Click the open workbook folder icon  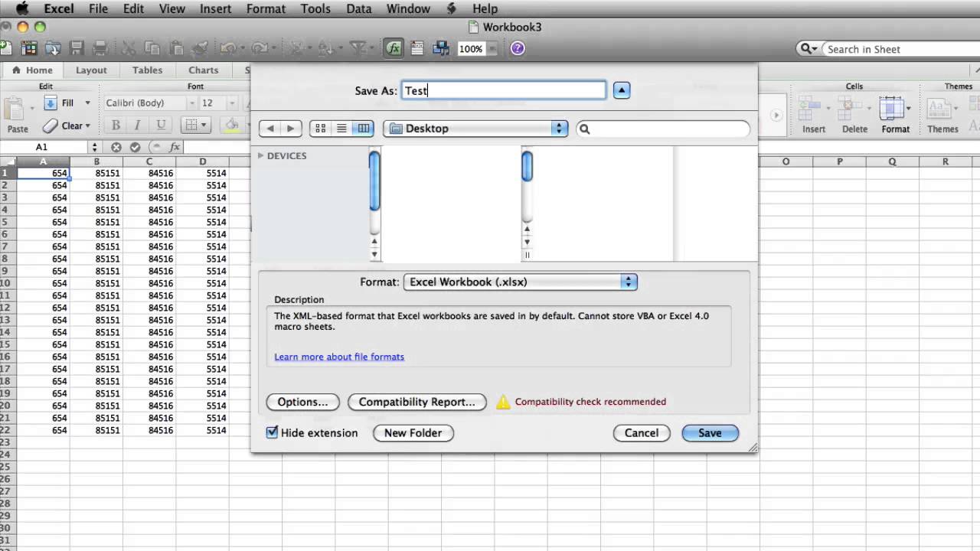(53, 48)
